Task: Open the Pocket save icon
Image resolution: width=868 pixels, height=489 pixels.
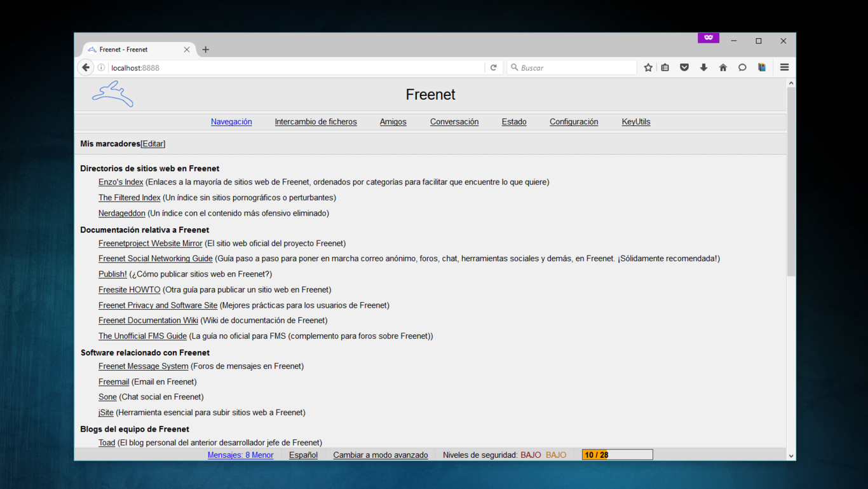Action: tap(684, 67)
